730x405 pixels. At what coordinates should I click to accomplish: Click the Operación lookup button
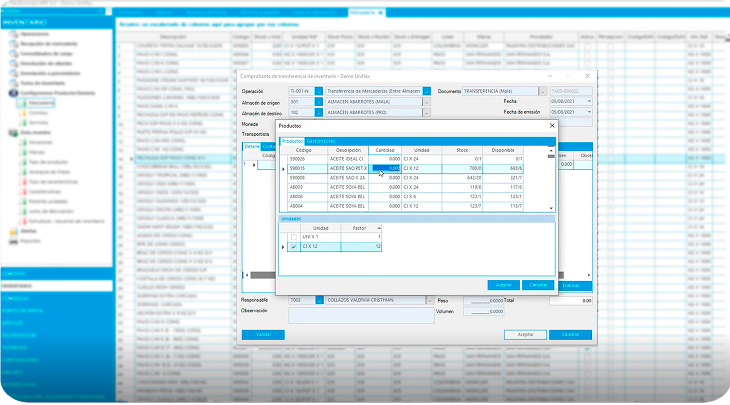(x=319, y=90)
